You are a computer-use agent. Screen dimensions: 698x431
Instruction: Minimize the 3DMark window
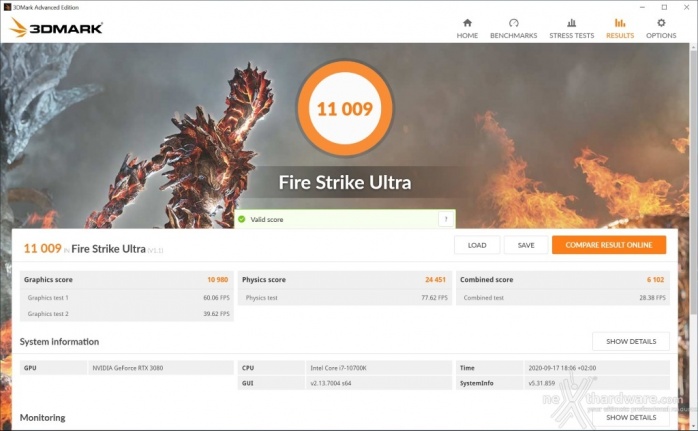pyautogui.click(x=642, y=7)
